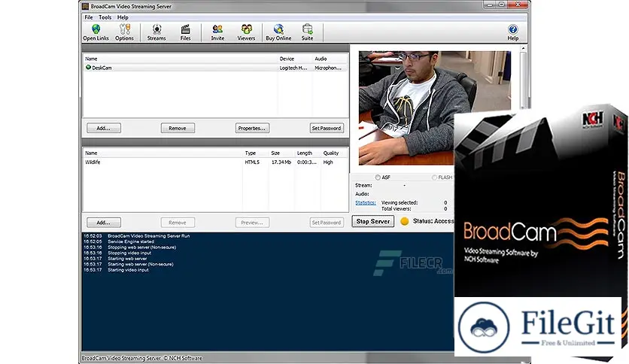Click Set Password in the files panel
This screenshot has width=629, height=364.
327,223
